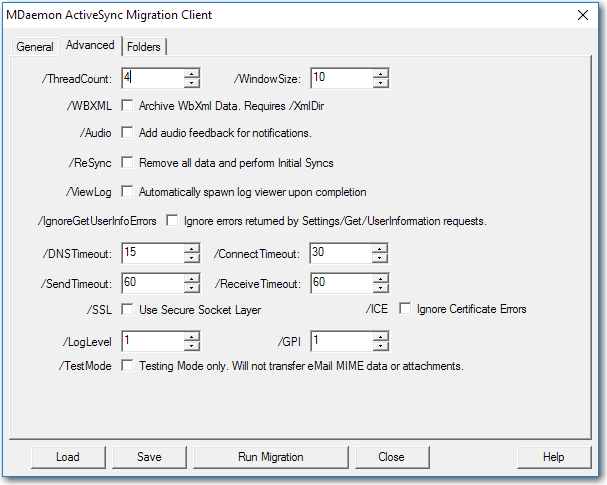The width and height of the screenshot is (607, 485).
Task: Enable Archive WbXml Data checkbox
Action: tap(128, 105)
